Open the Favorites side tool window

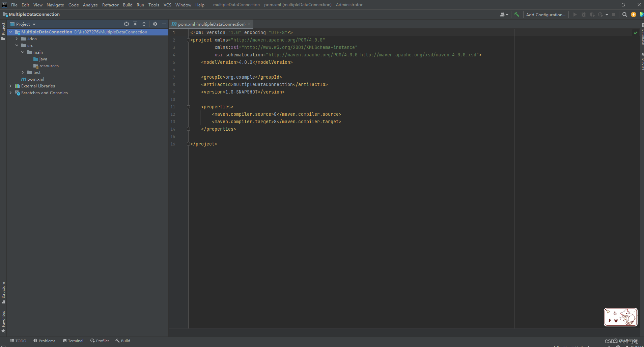pos(3,322)
